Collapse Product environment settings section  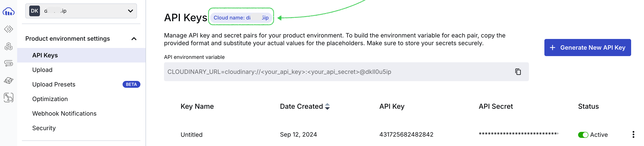pyautogui.click(x=134, y=39)
